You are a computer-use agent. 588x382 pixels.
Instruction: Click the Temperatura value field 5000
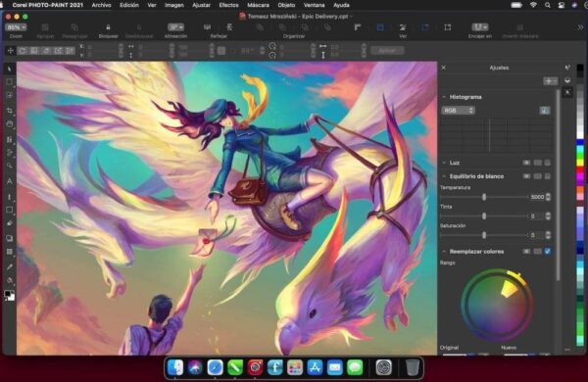click(537, 197)
